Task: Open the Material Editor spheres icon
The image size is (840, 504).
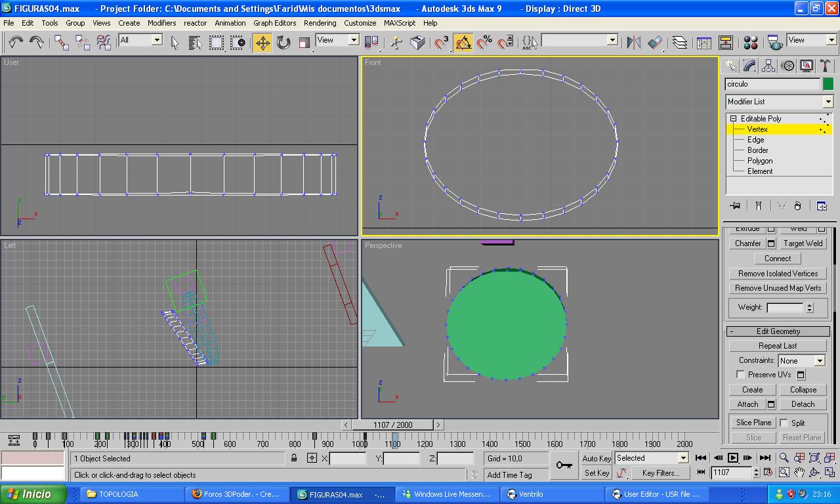Action: [751, 43]
